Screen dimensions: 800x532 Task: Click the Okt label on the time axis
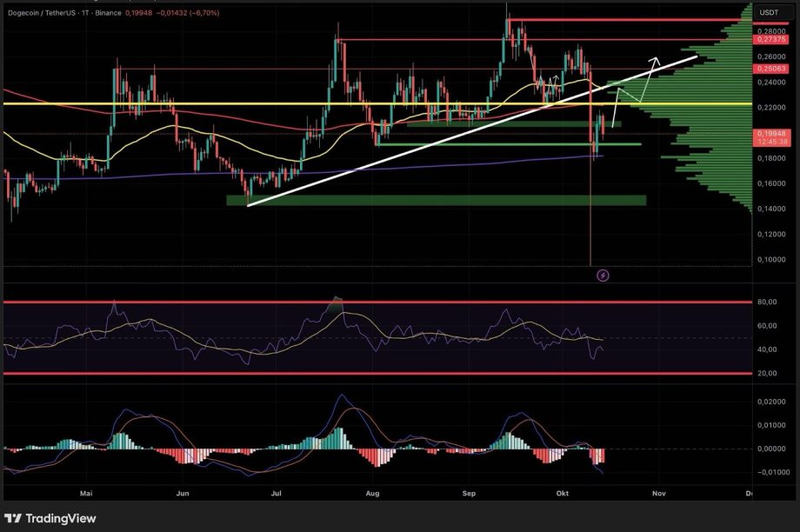pos(562,493)
